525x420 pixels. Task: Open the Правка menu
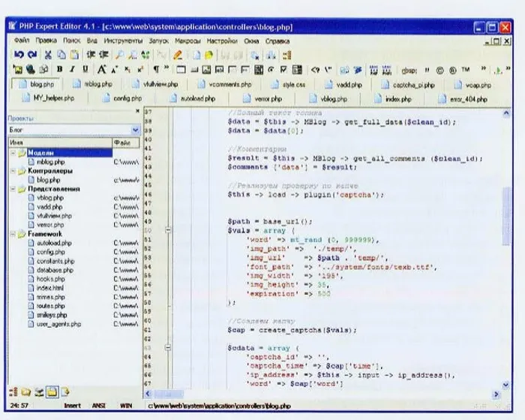46,40
